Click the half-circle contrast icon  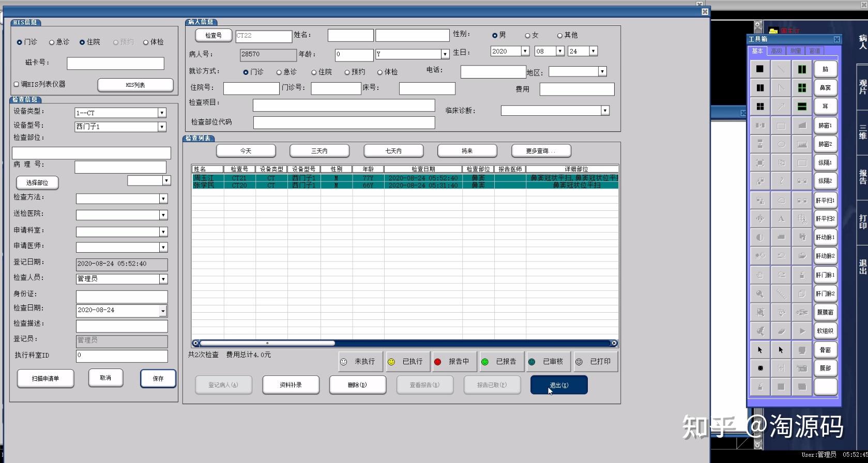pos(760,237)
